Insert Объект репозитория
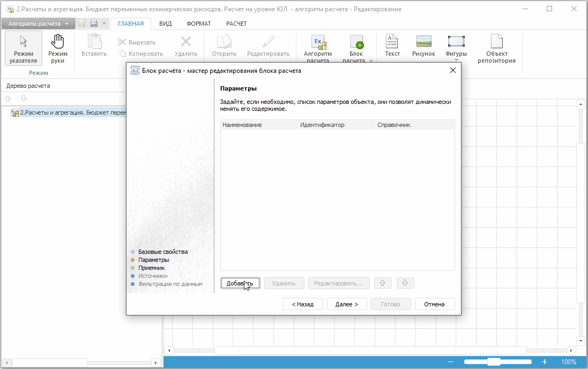The height and width of the screenshot is (369, 588). pos(496,48)
